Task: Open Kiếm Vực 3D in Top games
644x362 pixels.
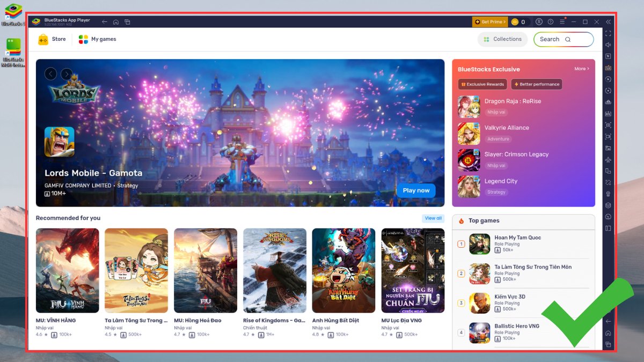Action: pos(523,303)
